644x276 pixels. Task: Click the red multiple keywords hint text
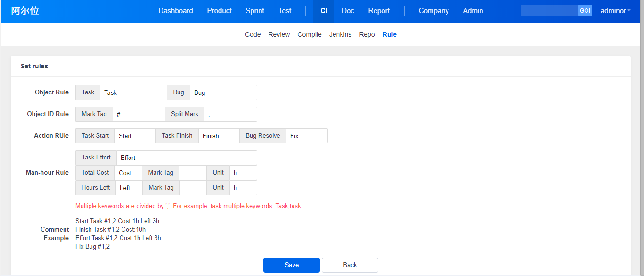(188, 206)
